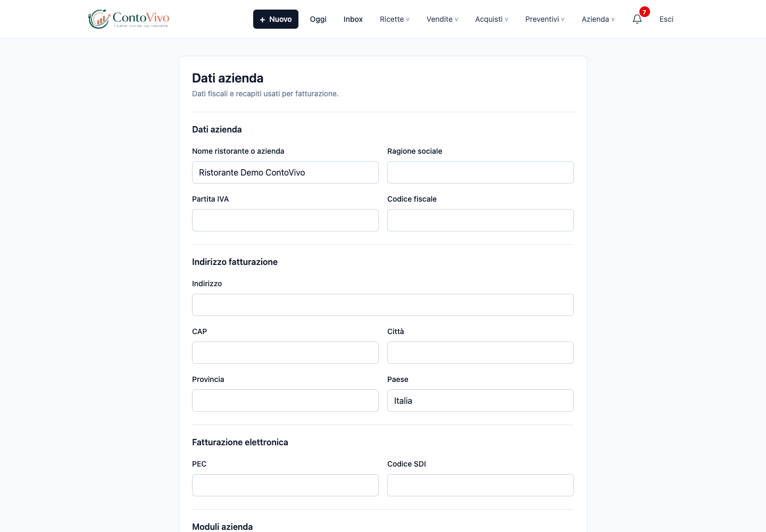Screen dimensions: 766x532
Task: Expand the Vendite dropdown menu
Action: pos(442,19)
